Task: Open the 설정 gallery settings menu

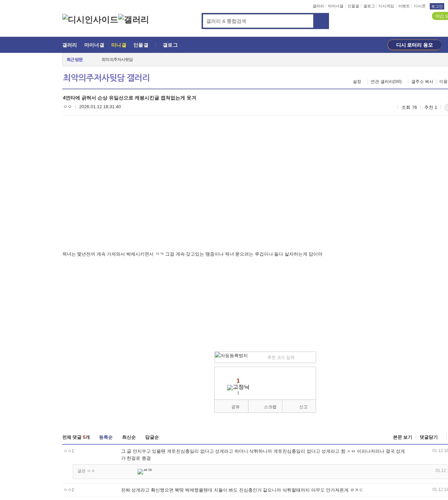Action: pyautogui.click(x=357, y=82)
